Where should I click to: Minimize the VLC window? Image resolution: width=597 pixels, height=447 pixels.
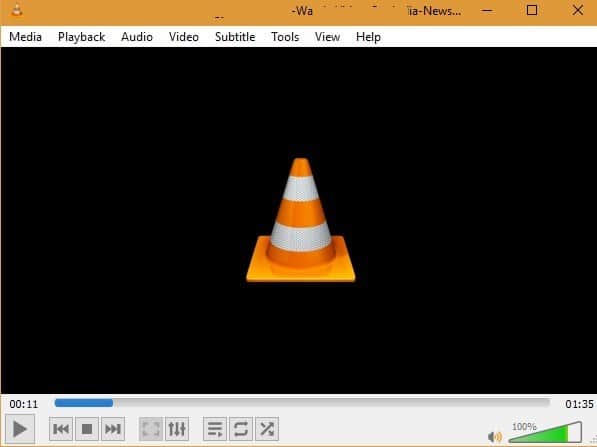(x=487, y=11)
